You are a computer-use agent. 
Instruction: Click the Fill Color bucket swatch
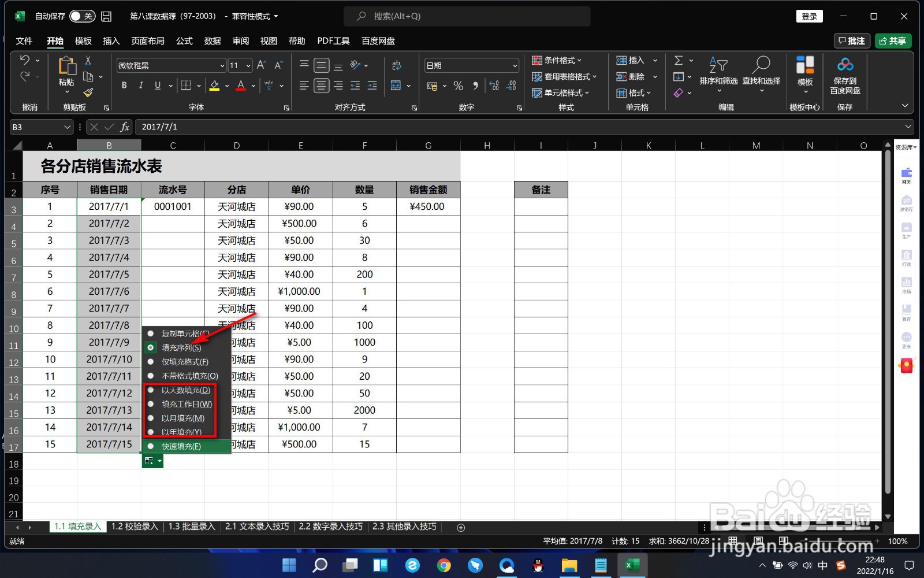(x=214, y=86)
